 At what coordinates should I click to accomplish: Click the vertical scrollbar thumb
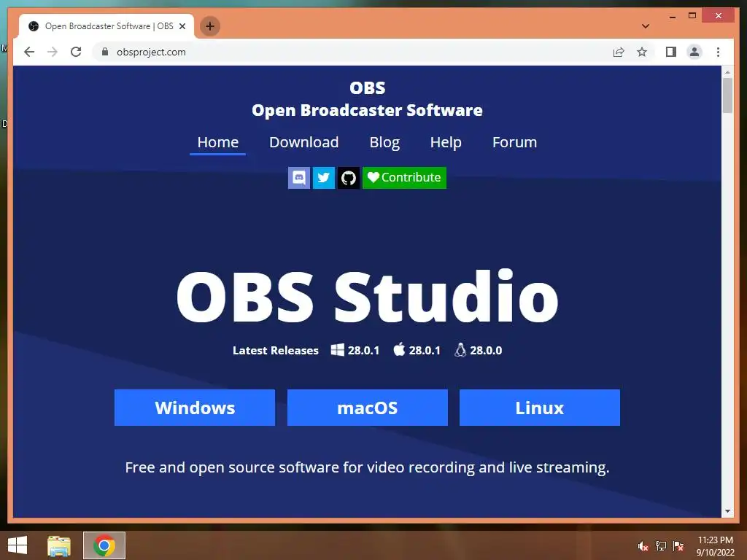(x=727, y=96)
